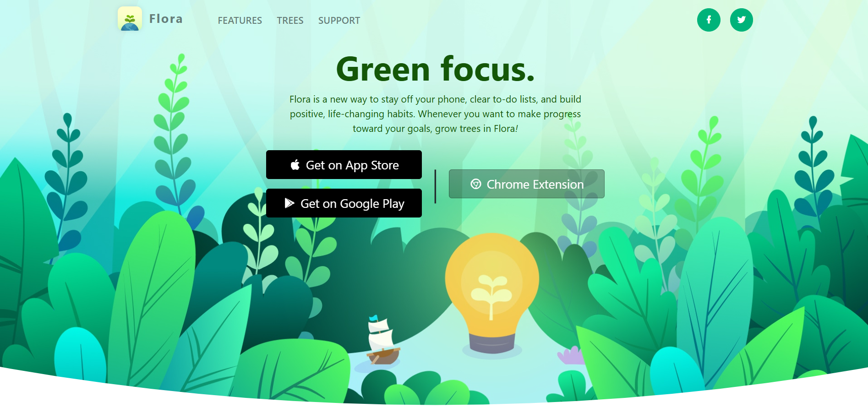The height and width of the screenshot is (413, 868).
Task: Click the gray base of the light bulb
Action: tap(492, 343)
